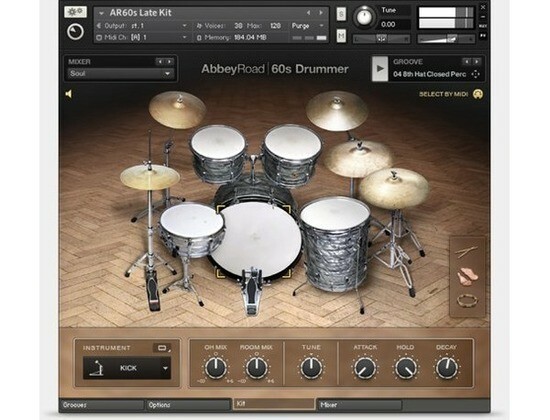The height and width of the screenshot is (420, 550).
Task: Select next groove arrow
Action: click(x=477, y=62)
